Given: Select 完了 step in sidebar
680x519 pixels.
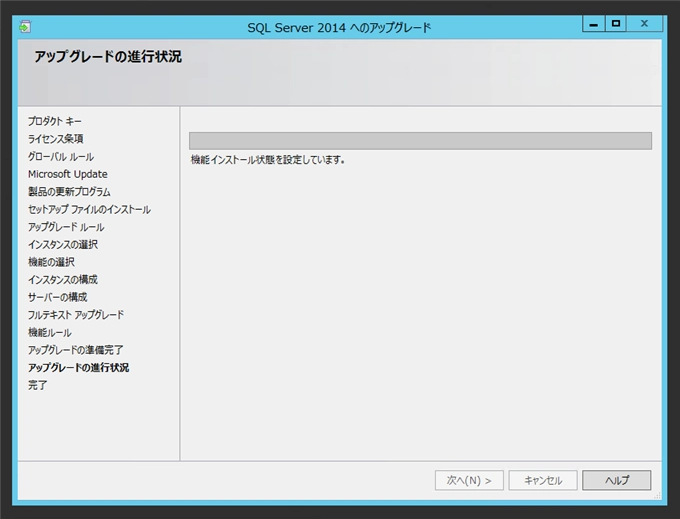Looking at the screenshot, I should (38, 385).
